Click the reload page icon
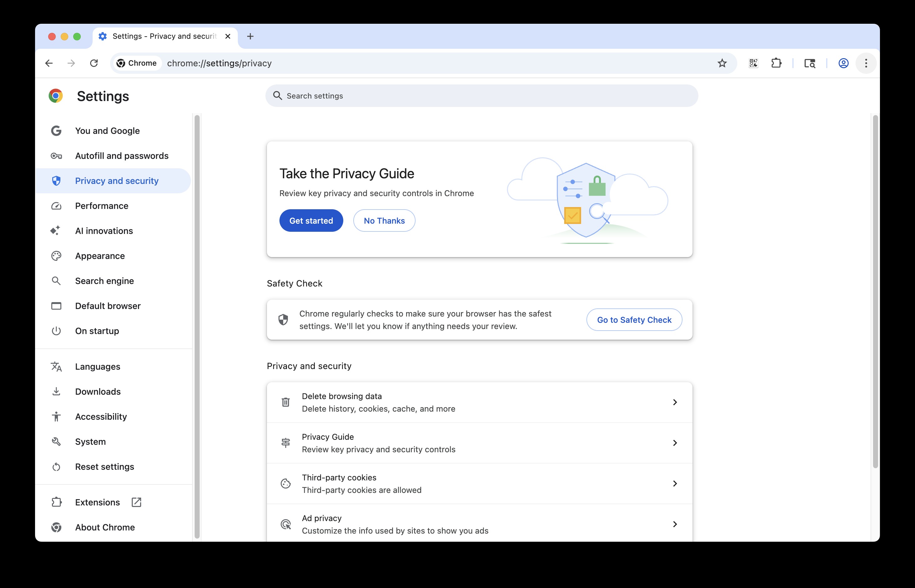The image size is (915, 588). point(94,63)
